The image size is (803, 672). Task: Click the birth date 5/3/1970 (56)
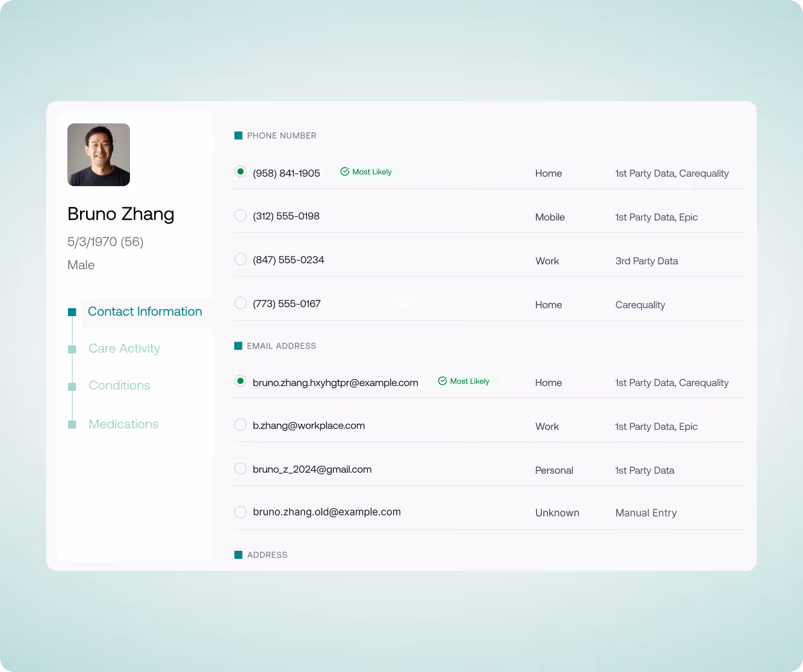point(105,242)
